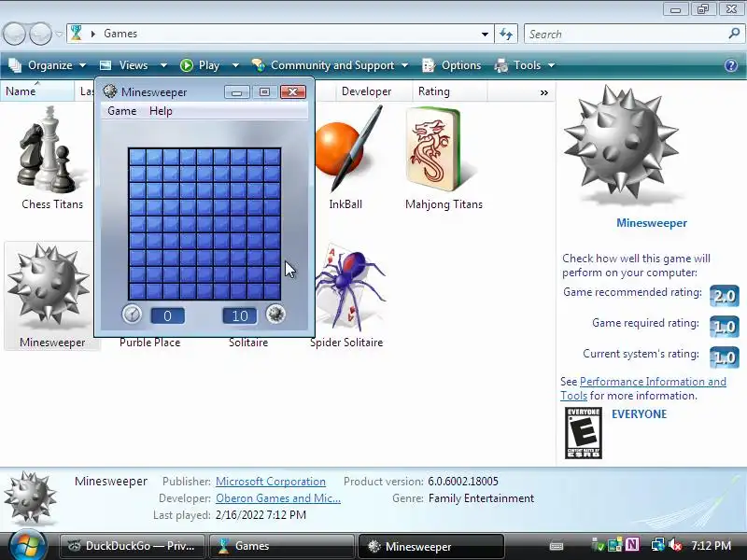Sort by Name column header

(x=37, y=91)
